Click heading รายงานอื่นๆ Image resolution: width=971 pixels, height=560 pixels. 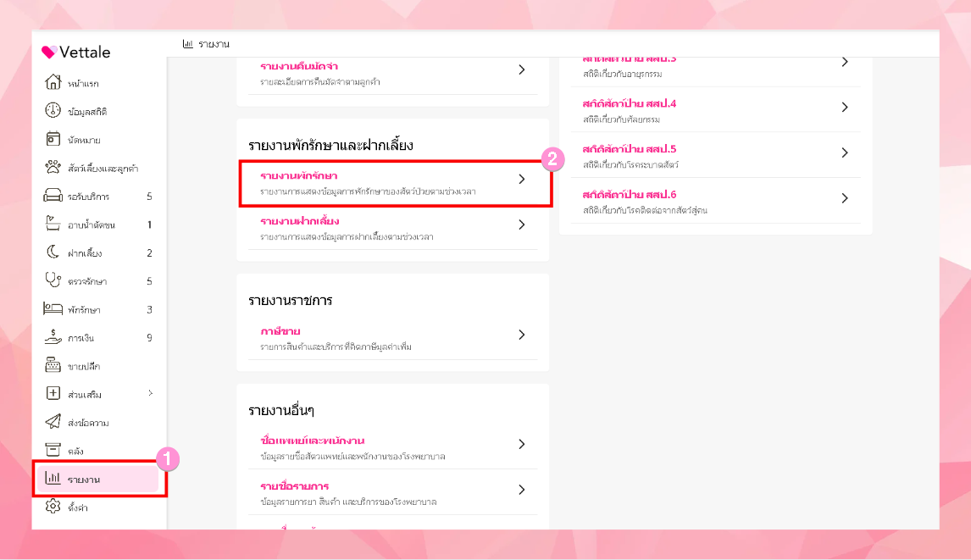(x=281, y=410)
